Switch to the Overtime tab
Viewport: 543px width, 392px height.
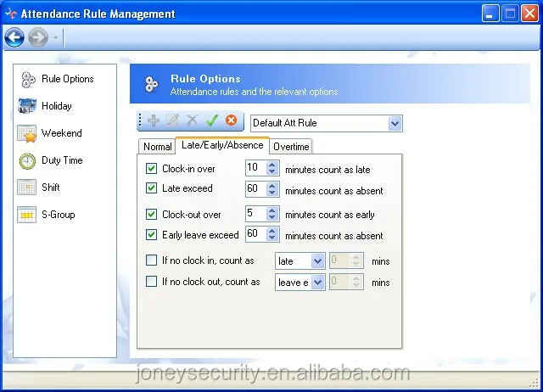(291, 147)
